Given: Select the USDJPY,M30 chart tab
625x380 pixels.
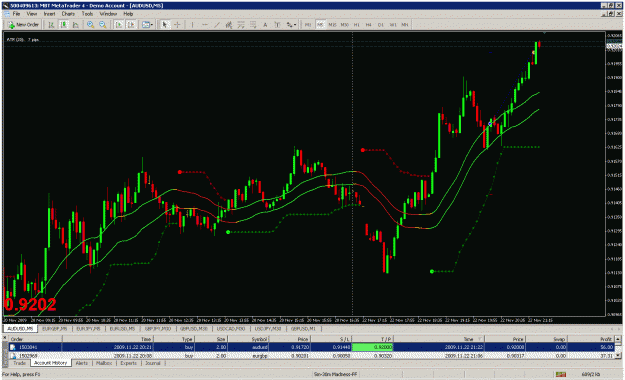Looking at the screenshot, I should [x=268, y=329].
